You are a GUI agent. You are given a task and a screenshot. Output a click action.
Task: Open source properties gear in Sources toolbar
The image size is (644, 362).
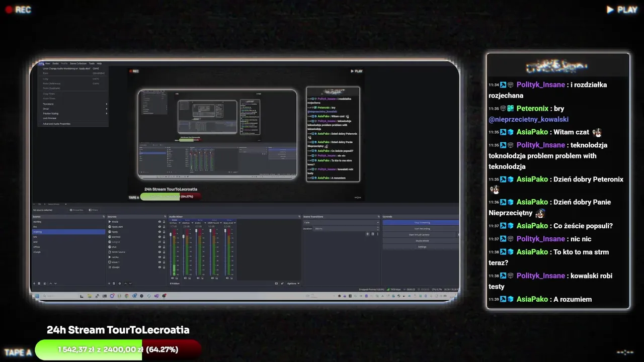[x=120, y=284]
